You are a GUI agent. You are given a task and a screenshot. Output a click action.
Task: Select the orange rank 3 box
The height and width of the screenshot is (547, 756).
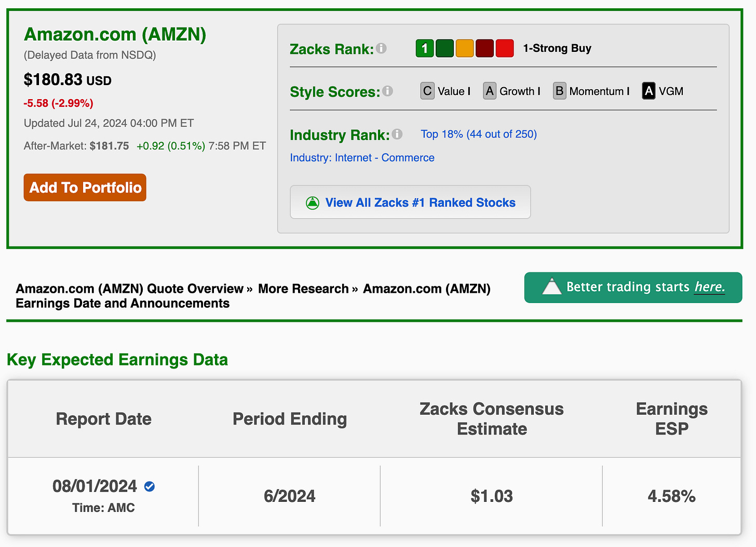(465, 48)
